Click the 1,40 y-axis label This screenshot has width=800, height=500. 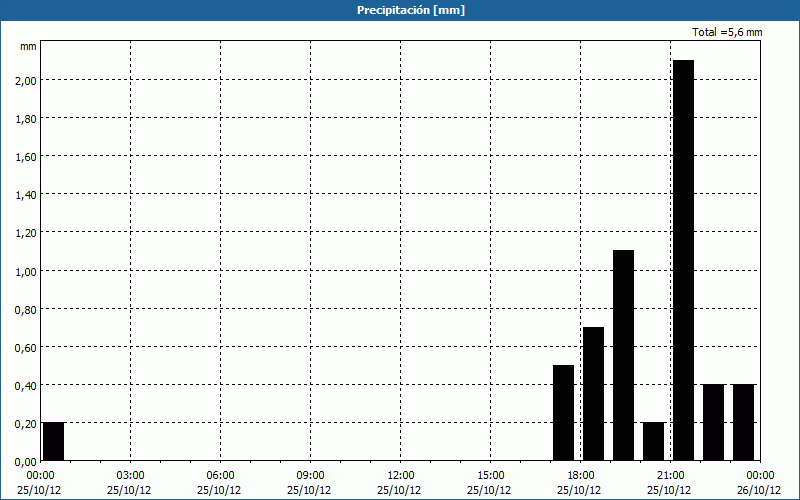(26, 195)
